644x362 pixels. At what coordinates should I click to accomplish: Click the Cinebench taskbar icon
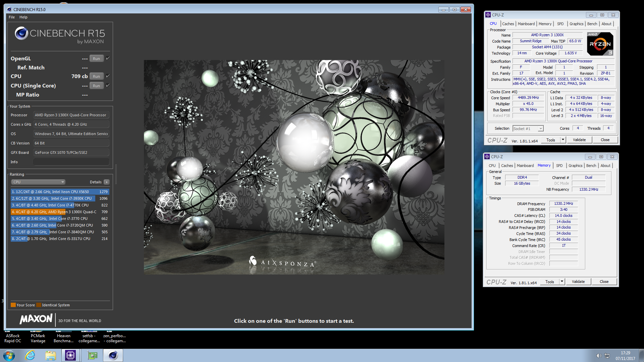pyautogui.click(x=113, y=355)
